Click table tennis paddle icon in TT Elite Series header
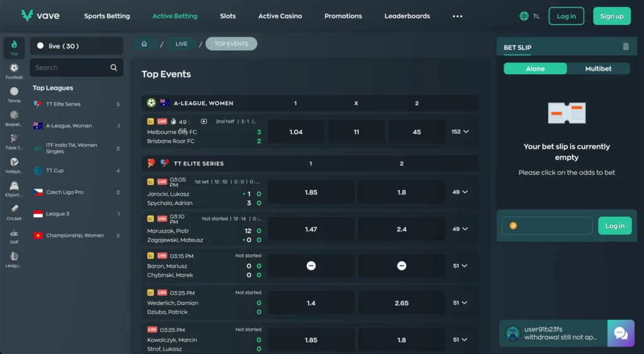Image resolution: width=644 pixels, height=354 pixels. click(151, 163)
